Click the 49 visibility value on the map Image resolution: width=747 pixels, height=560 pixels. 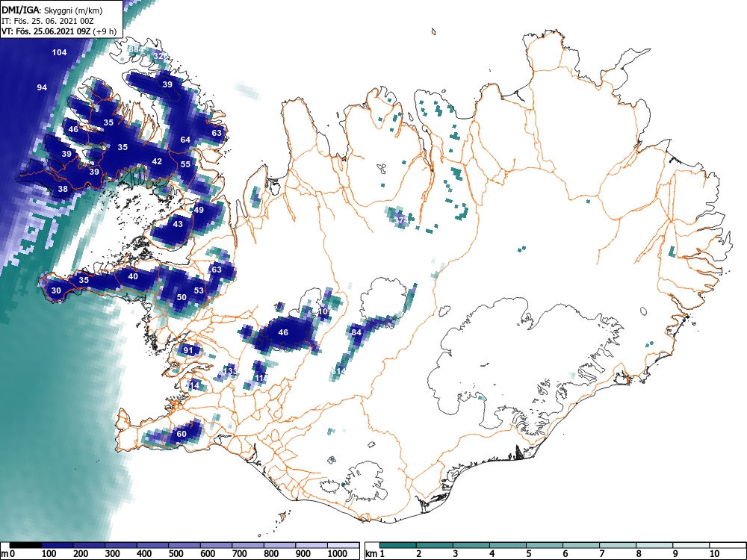tap(199, 210)
